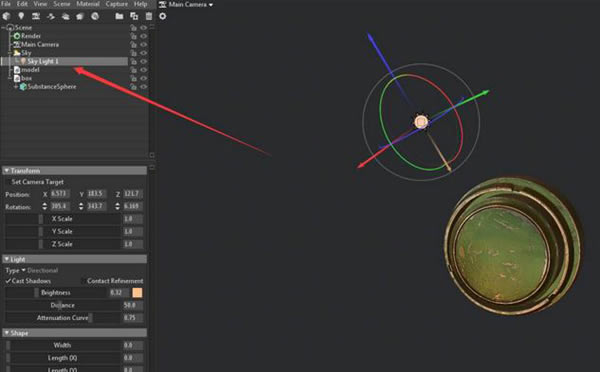
Task: Disable the Cast Shadows checkbox
Action: point(8,281)
